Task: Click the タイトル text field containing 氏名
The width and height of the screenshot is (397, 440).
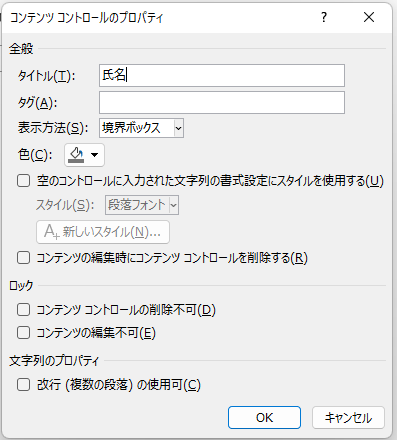Action: tap(222, 75)
